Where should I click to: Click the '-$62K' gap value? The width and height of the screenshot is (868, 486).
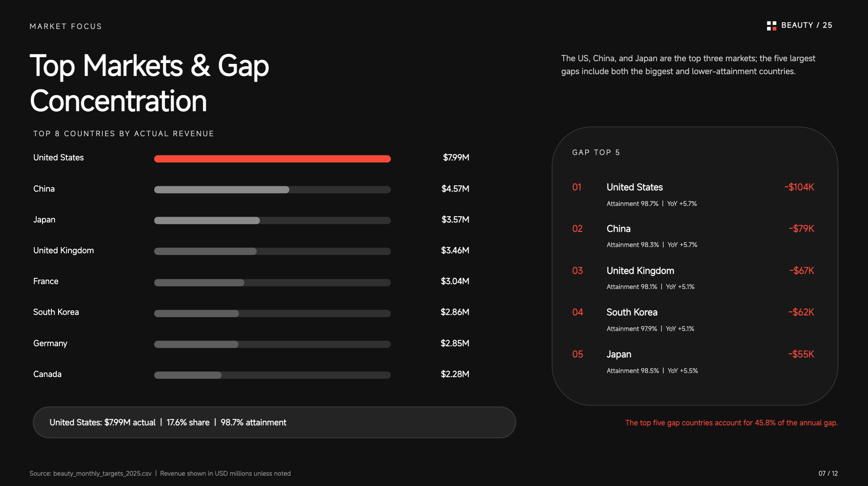(801, 312)
